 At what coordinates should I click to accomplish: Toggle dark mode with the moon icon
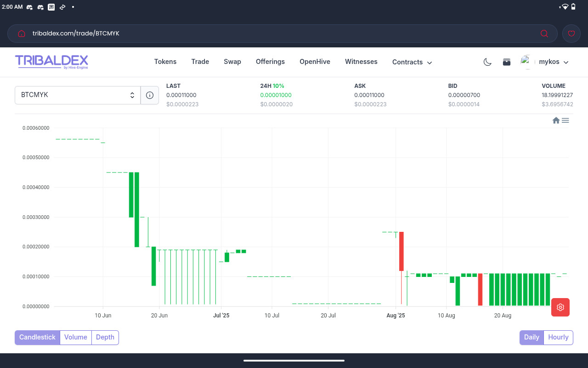pyautogui.click(x=487, y=62)
